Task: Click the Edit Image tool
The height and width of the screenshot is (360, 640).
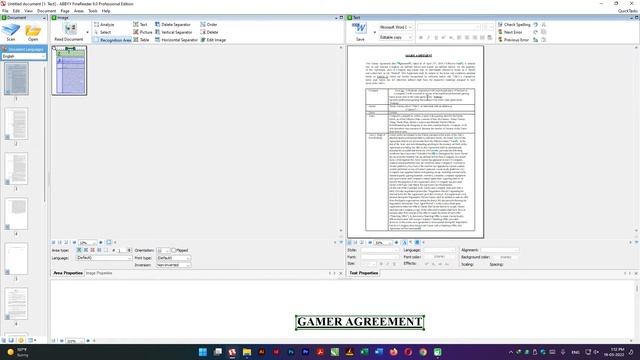Action: click(213, 40)
